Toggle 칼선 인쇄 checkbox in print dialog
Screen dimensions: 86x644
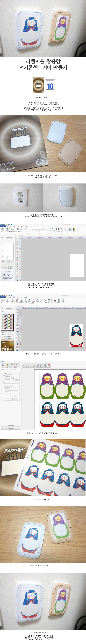[2, 402]
